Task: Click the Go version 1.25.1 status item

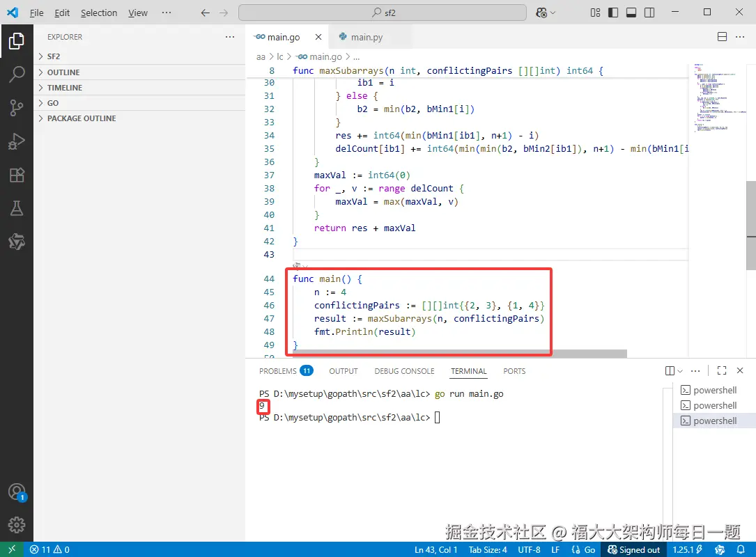Action: point(688,549)
